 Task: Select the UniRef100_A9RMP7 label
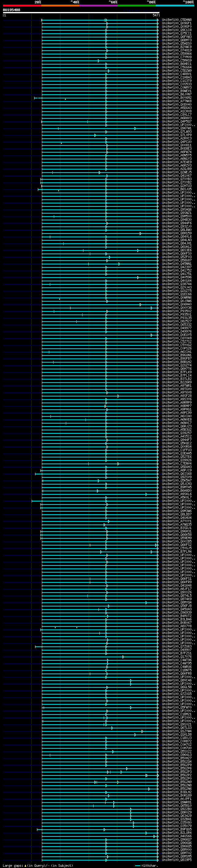pyautogui.click(x=177, y=406)
